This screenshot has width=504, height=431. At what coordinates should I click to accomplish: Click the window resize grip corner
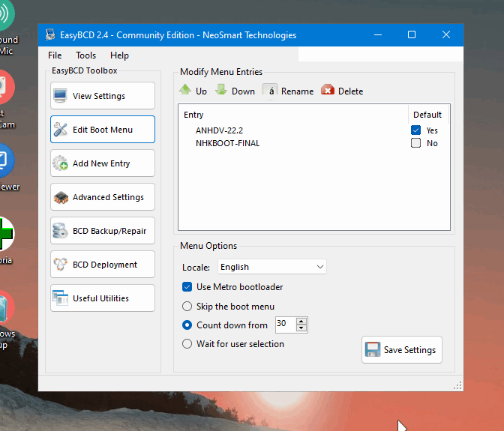coord(457,385)
